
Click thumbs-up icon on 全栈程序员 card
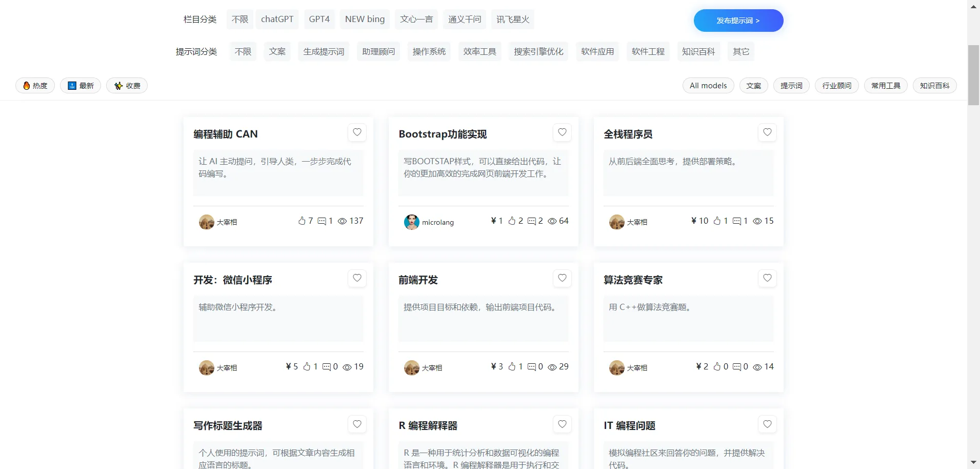pos(717,221)
